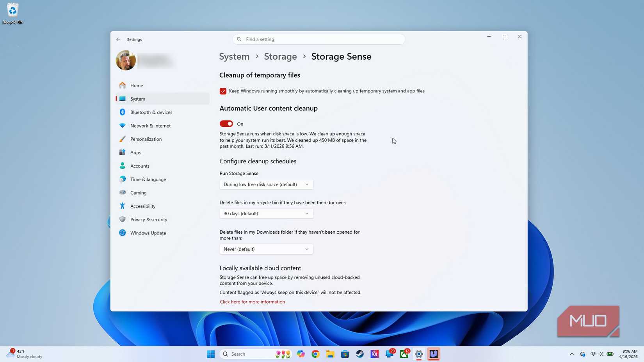644x362 pixels.
Task: Click the hidden icons chevron in system tray
Action: [571, 354]
